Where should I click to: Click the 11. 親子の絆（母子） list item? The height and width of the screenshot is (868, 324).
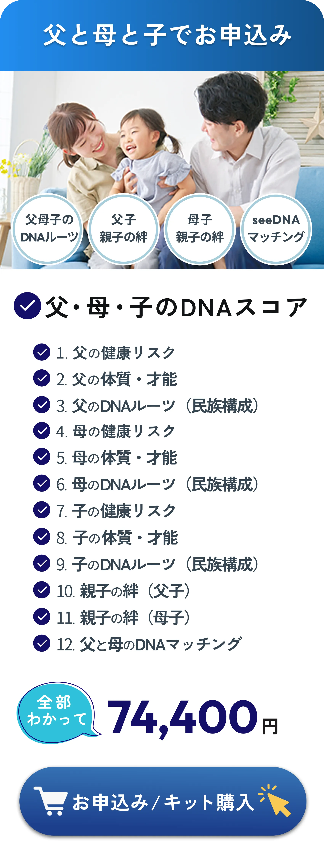coord(123,617)
